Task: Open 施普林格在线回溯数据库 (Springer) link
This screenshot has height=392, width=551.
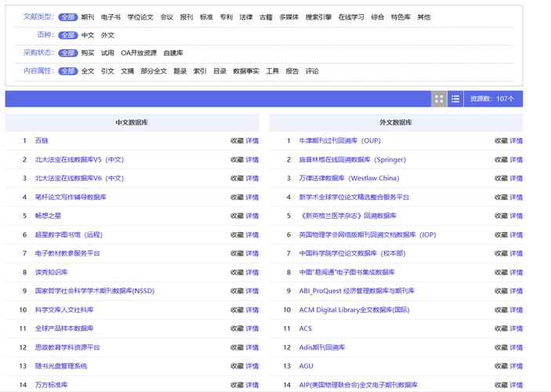Action: point(353,160)
